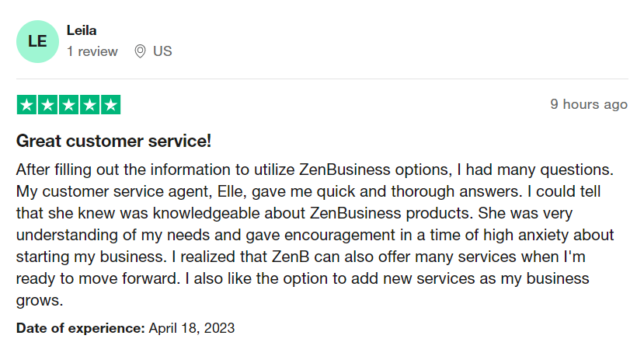Click the LE avatar circle
The height and width of the screenshot is (353, 644).
(x=37, y=41)
